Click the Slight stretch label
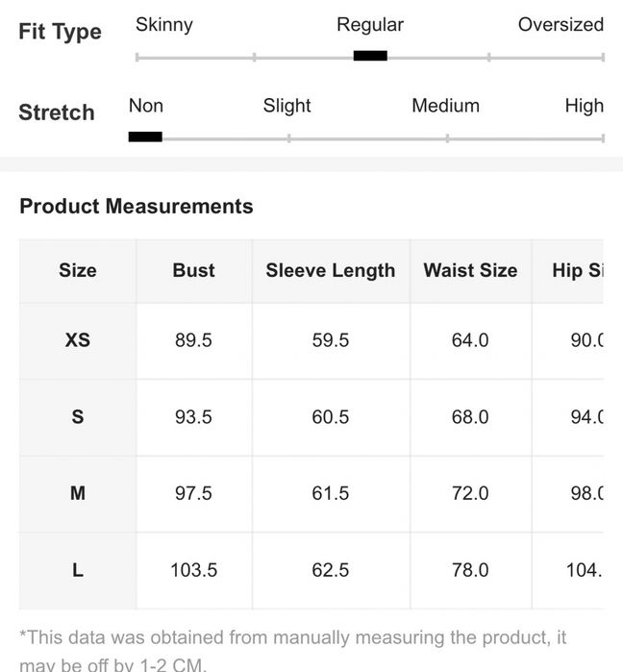Image resolution: width=623 pixels, height=672 pixels. point(287,107)
